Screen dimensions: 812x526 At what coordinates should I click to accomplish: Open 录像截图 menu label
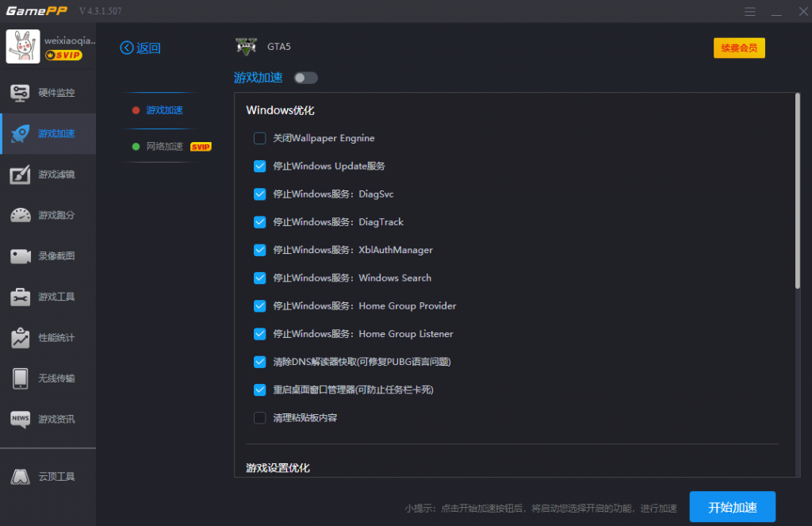(x=56, y=256)
